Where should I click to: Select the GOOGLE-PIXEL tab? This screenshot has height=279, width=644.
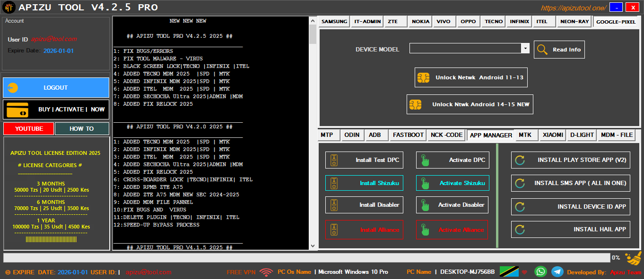point(616,22)
